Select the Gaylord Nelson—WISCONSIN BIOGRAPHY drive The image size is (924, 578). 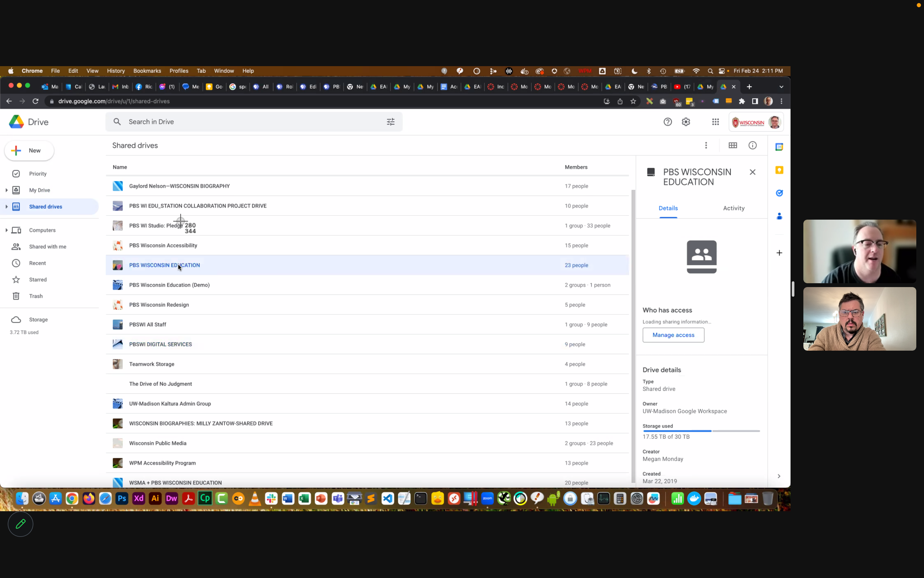click(x=367, y=186)
